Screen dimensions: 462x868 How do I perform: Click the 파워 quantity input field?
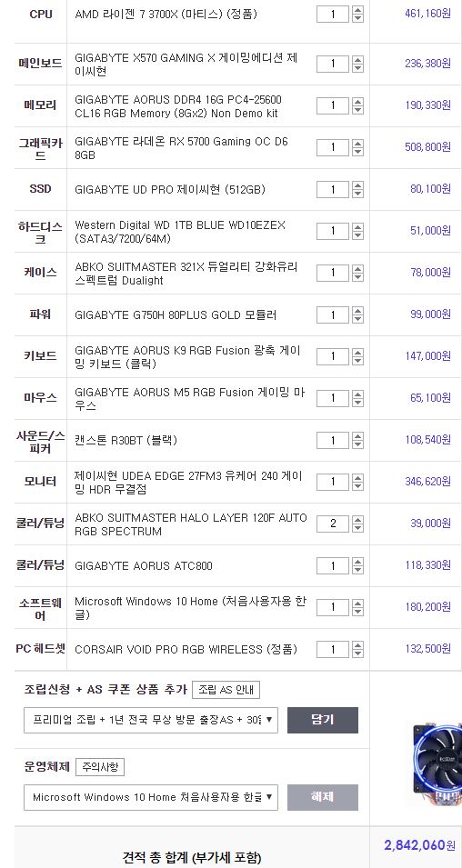(x=333, y=315)
